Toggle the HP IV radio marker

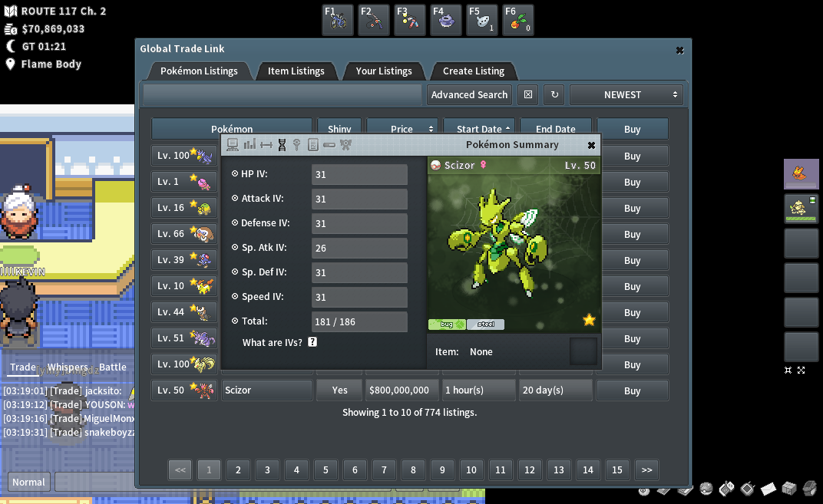[235, 174]
